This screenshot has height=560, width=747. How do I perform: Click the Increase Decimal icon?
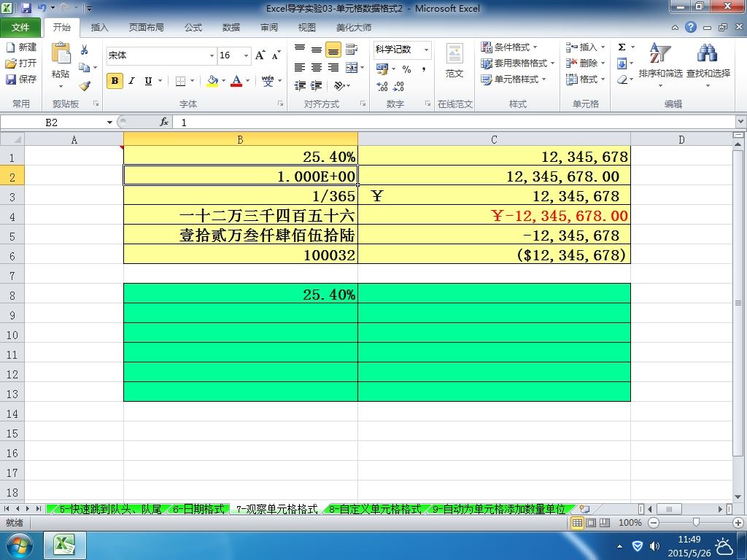(382, 86)
